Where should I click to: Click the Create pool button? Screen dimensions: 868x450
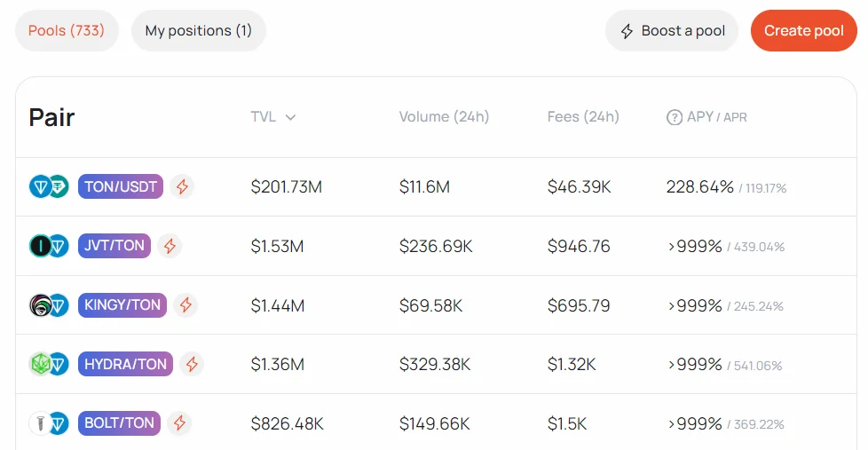pos(803,31)
